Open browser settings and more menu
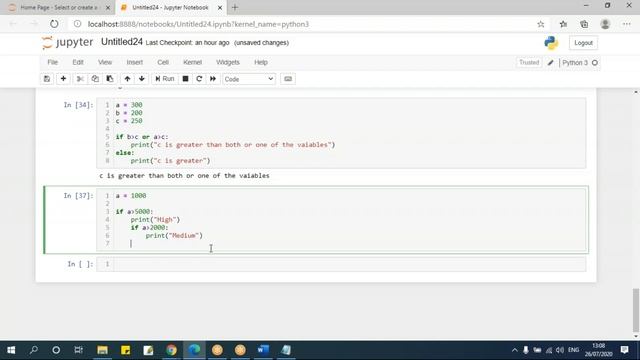 [x=627, y=24]
